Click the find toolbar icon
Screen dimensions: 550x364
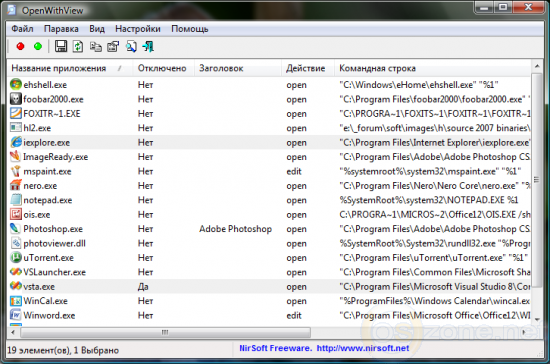[131, 46]
